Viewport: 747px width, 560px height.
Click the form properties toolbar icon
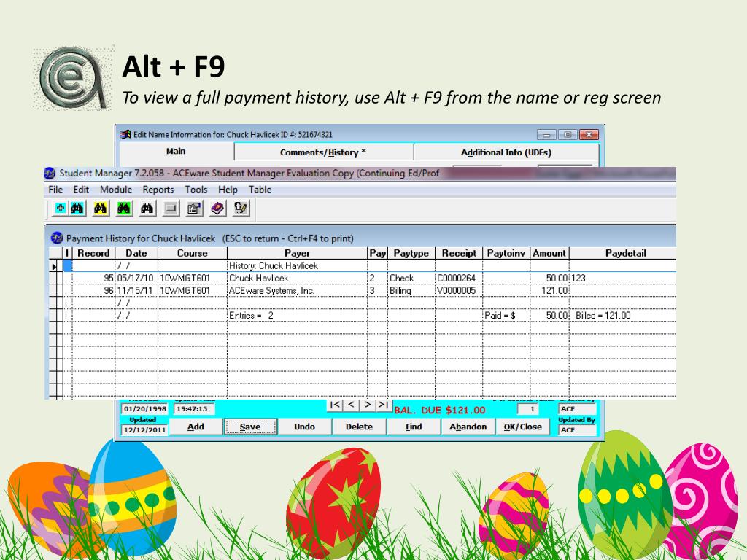coord(194,209)
